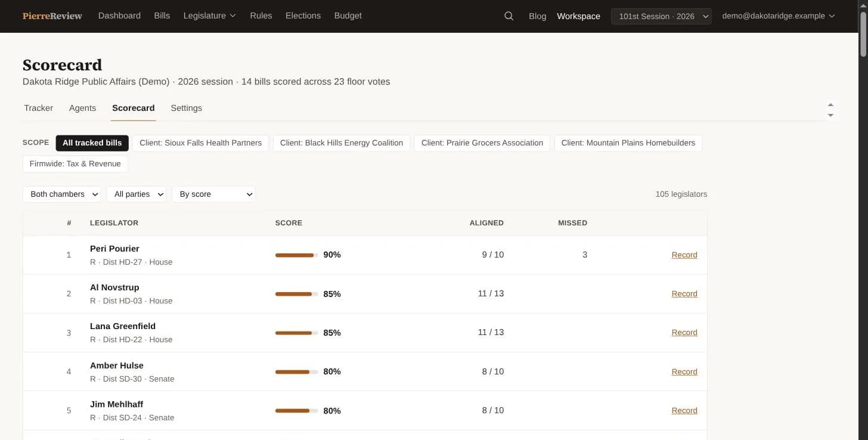Open Amber Hulse's Record link
This screenshot has height=440, width=868.
(x=684, y=372)
